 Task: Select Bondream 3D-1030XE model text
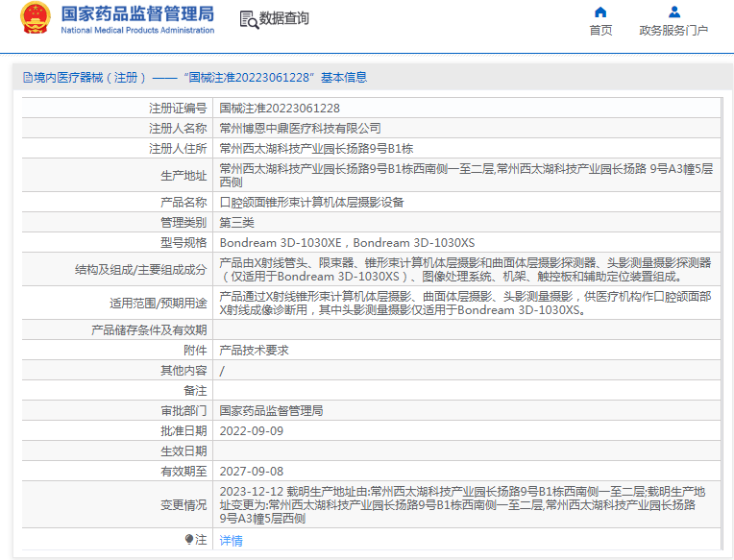pos(281,243)
